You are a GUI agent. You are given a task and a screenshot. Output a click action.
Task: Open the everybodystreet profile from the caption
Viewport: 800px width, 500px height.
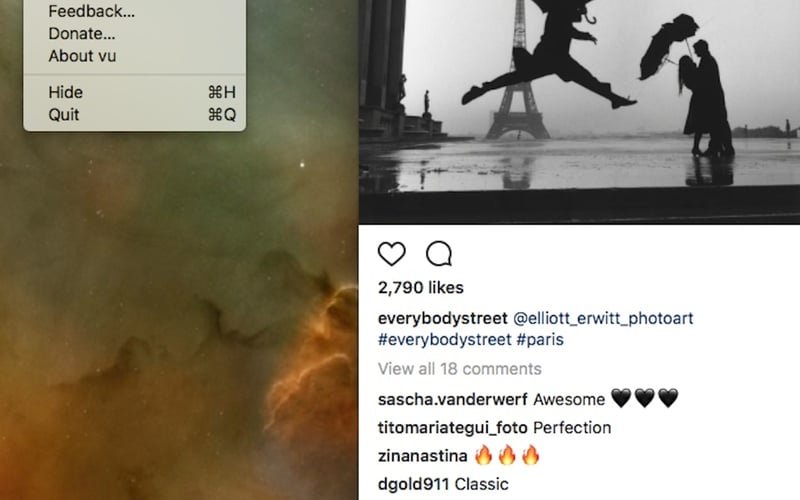tap(442, 318)
